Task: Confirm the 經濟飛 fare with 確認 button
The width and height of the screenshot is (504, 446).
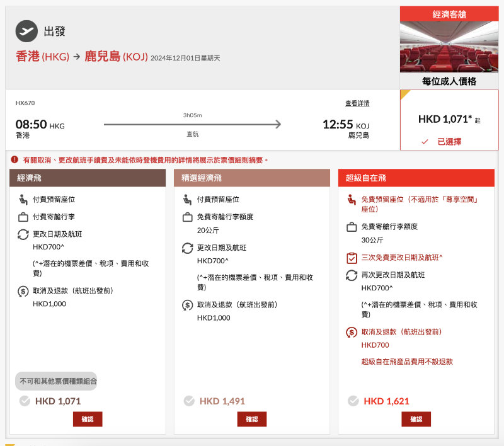Action: 88,419
